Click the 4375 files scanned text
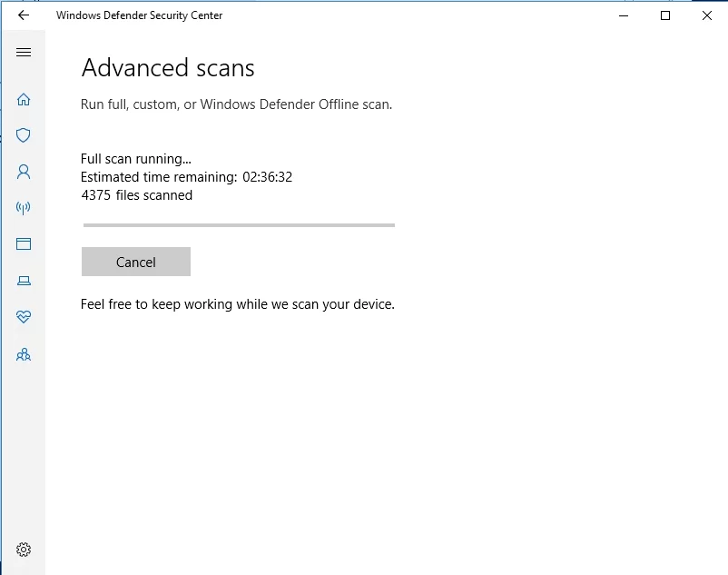 click(x=136, y=194)
